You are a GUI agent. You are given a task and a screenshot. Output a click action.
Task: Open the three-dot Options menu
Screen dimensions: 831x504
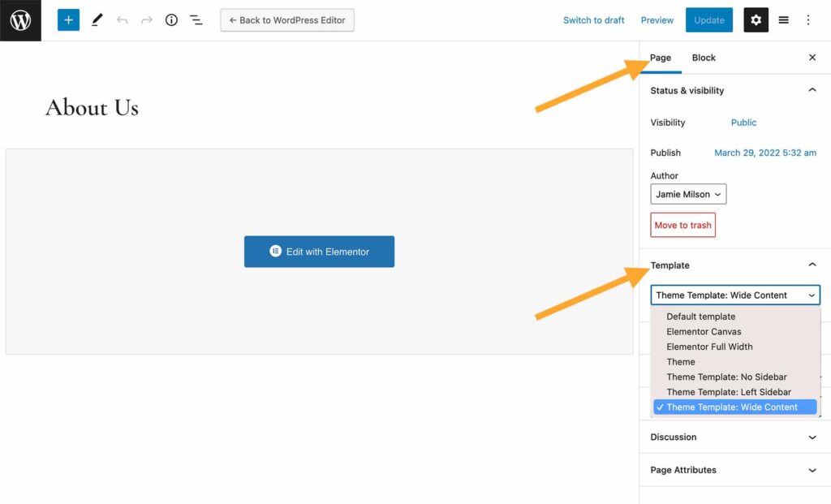click(808, 19)
